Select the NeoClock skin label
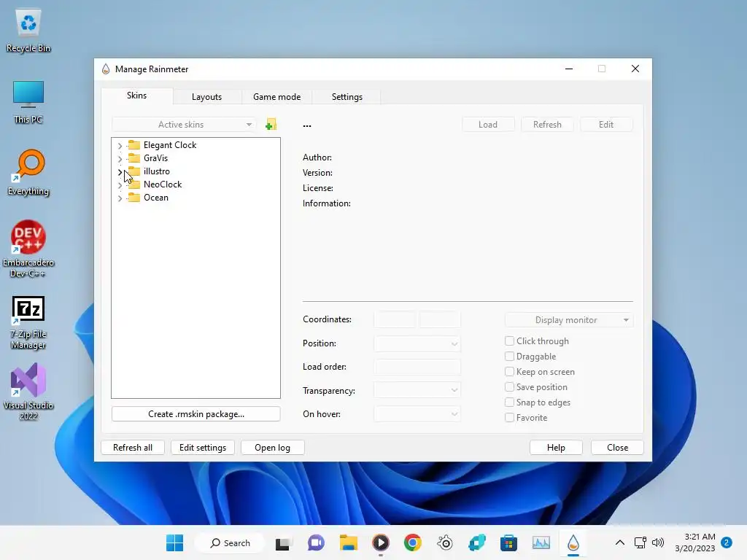Image resolution: width=747 pixels, height=560 pixels. (x=163, y=184)
